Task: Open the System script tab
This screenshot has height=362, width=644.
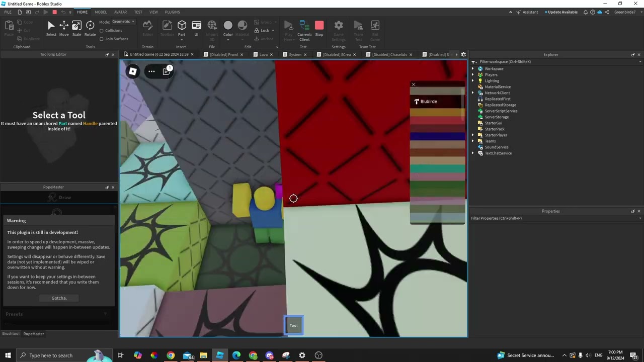Action: [295, 54]
